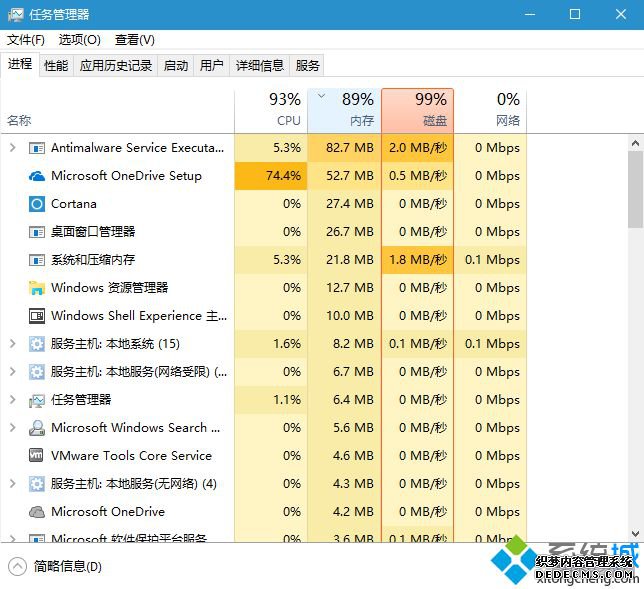Screen dimensions: 644x589
Task: Select the Cortana process name
Action: point(74,204)
